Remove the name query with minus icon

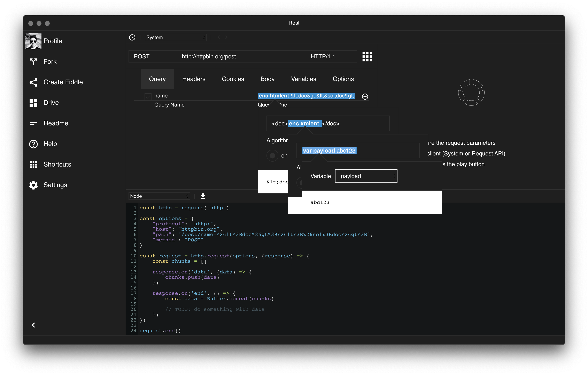pos(365,97)
